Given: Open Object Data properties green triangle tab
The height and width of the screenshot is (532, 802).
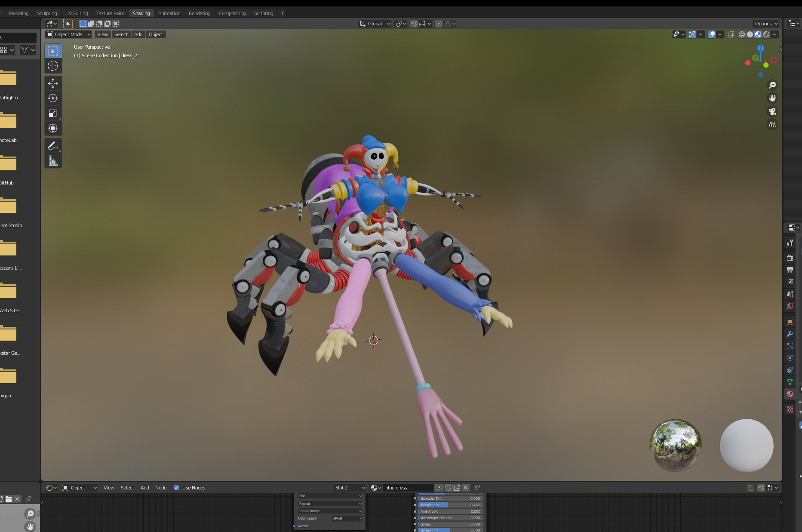Looking at the screenshot, I should click(790, 382).
